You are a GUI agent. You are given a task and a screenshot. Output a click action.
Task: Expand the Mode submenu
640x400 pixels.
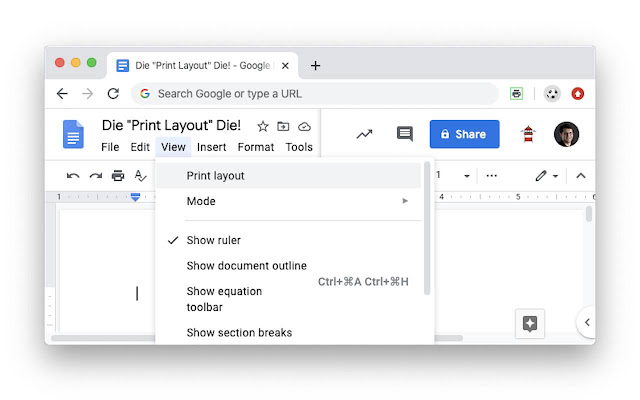point(288,201)
